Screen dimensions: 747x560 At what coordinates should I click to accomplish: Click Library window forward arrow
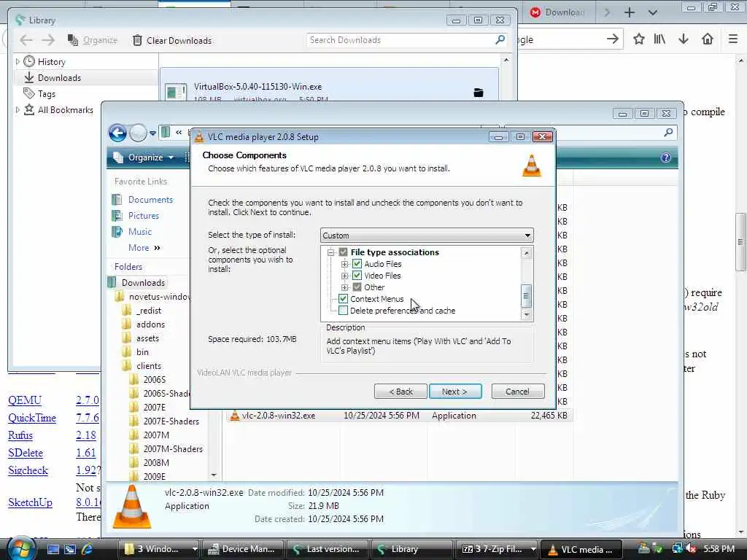(x=48, y=40)
